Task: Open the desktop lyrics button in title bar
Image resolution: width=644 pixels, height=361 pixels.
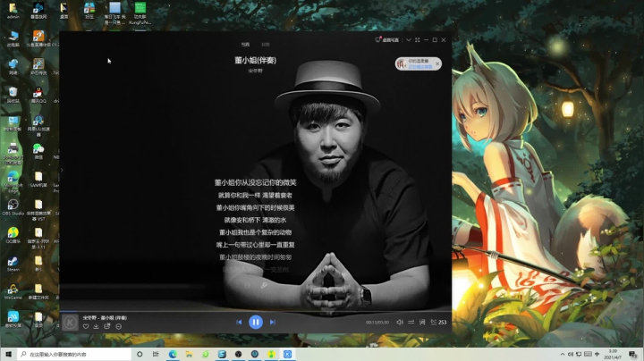Action: pos(387,40)
